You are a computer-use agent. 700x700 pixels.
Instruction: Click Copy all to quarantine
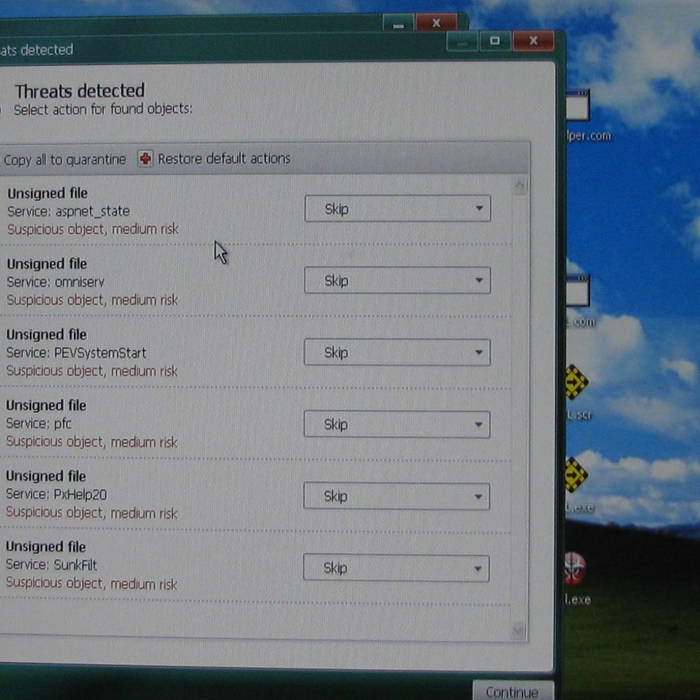64,159
